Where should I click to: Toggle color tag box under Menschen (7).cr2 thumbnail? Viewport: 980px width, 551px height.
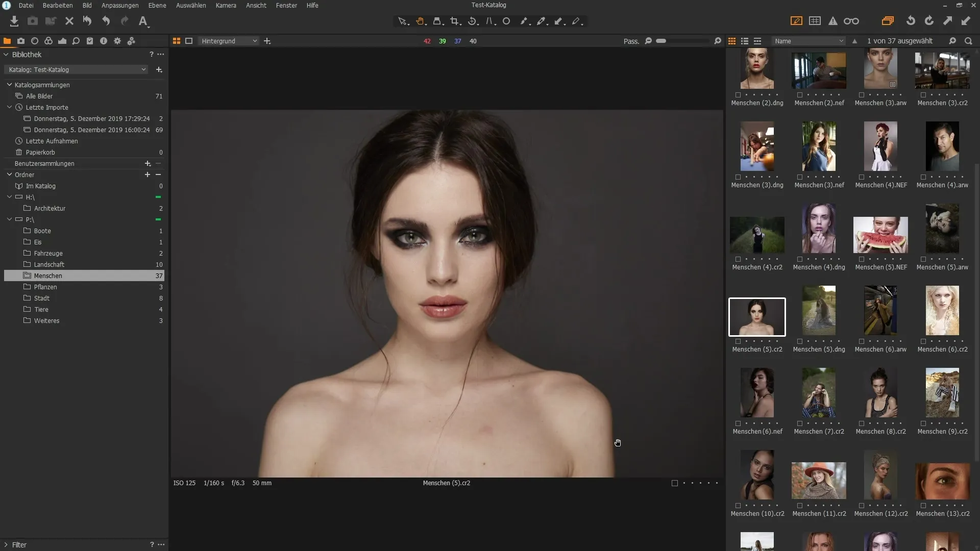click(x=800, y=423)
